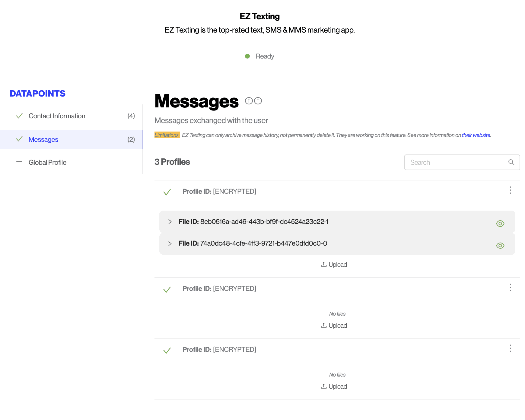The width and height of the screenshot is (525, 420).
Task: Open the second profile's three-dot menu
Action: pos(510,287)
